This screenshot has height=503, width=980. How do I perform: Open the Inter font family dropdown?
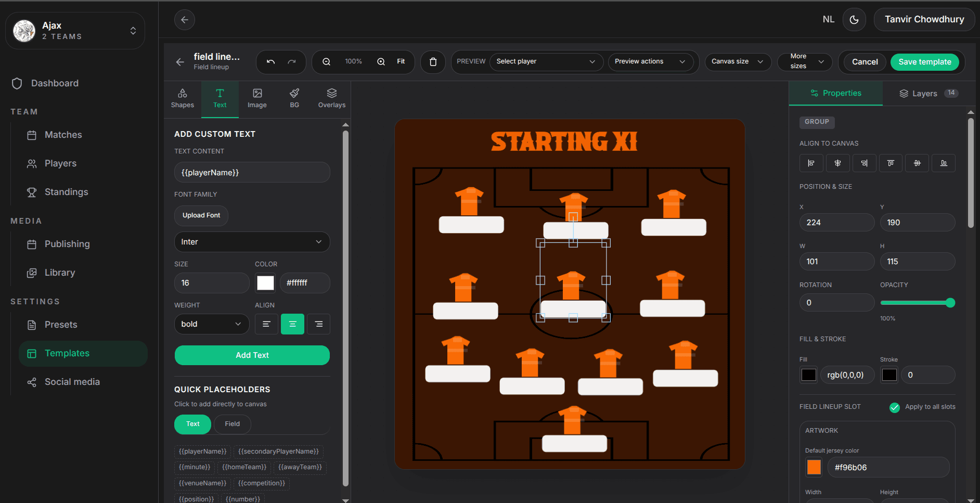point(252,242)
